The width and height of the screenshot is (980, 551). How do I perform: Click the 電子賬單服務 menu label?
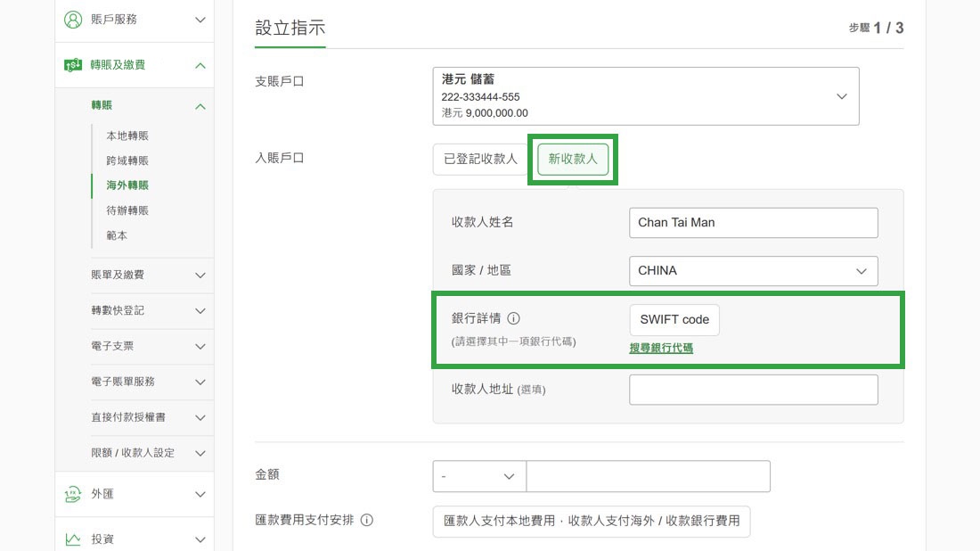123,382
